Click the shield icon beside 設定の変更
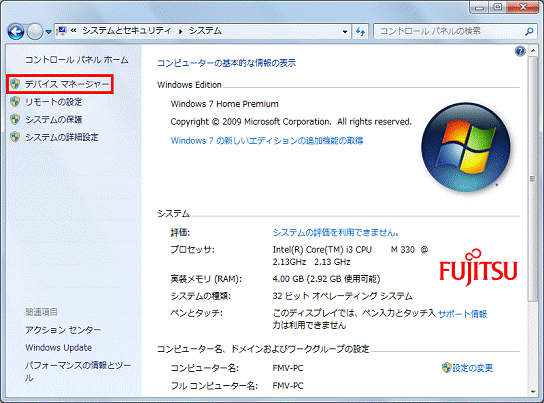The width and height of the screenshot is (544, 403). click(x=446, y=368)
